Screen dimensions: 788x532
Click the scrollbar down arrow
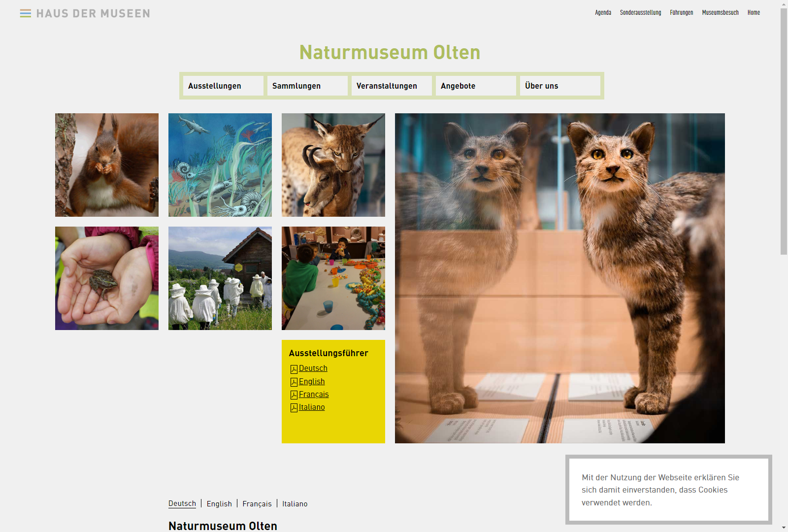pyautogui.click(x=784, y=528)
